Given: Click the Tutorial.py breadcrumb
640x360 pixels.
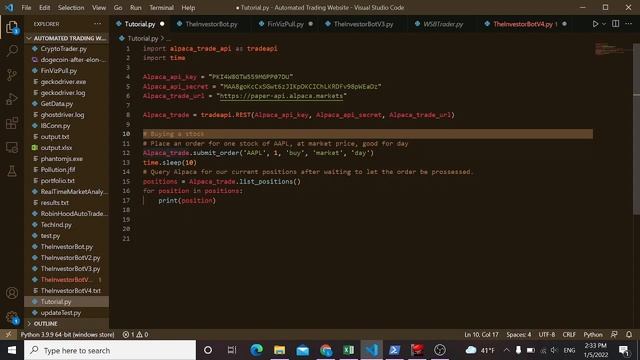Looking at the screenshot, I should click(x=142, y=38).
